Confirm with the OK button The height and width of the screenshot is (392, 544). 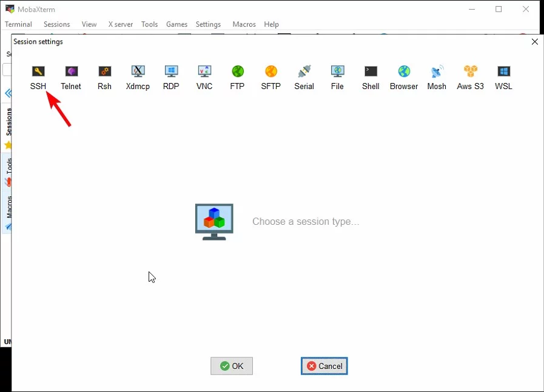[232, 366]
